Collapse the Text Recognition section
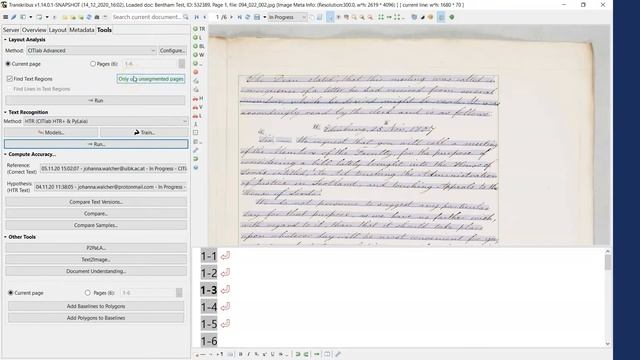Screen dimensions: 640x360 tap(5, 112)
